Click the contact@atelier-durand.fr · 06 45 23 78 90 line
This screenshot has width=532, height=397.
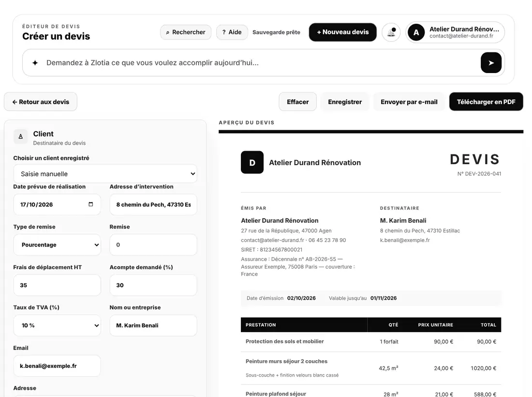pos(294,240)
